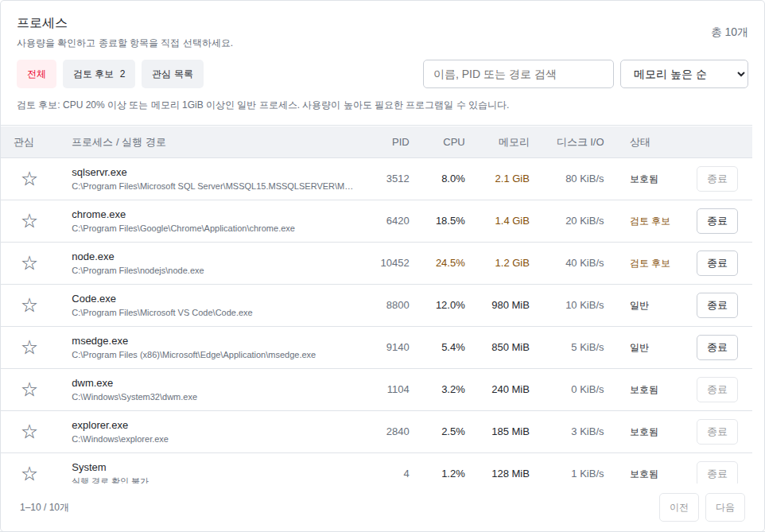Screen dimensions: 765x532
Task: Click the 종료 button for msedge.exe
Action: click(x=717, y=348)
